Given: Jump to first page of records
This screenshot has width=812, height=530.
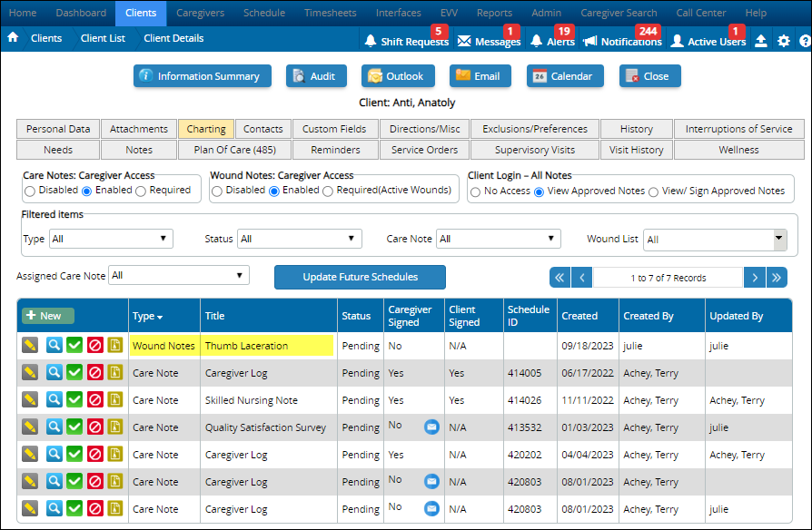Looking at the screenshot, I should pyautogui.click(x=559, y=278).
